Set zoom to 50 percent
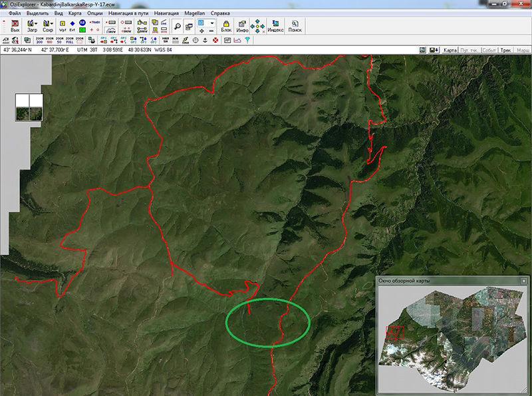532x396 pixels. [59, 40]
